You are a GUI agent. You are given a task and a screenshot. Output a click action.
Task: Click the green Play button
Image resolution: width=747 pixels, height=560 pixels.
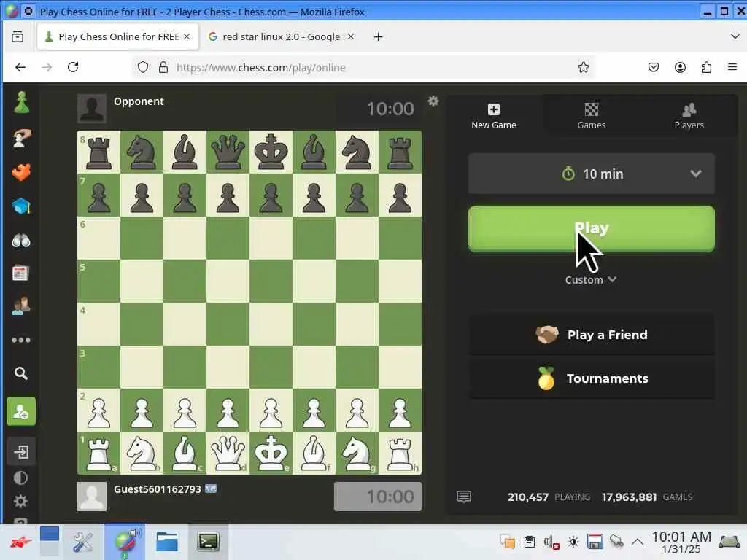tap(591, 228)
